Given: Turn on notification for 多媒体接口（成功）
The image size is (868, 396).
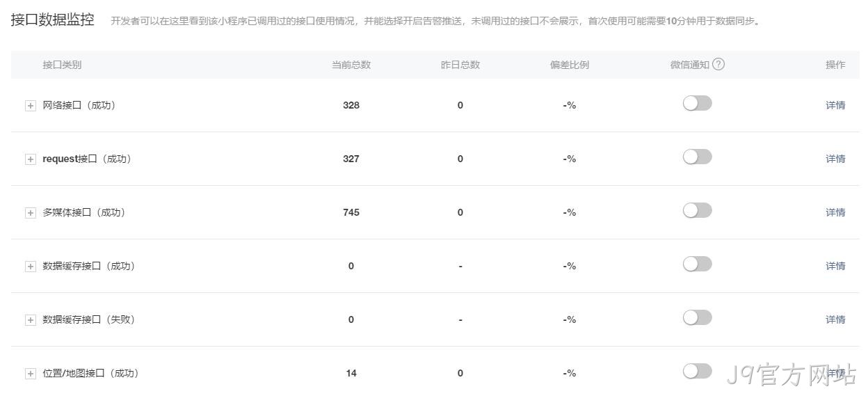Looking at the screenshot, I should [697, 210].
